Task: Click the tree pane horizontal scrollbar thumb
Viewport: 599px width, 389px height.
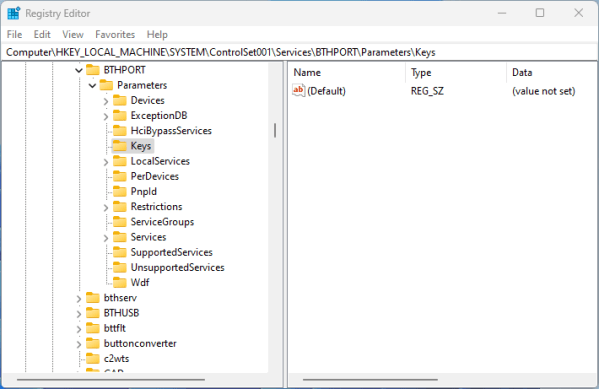Action: tap(111, 379)
